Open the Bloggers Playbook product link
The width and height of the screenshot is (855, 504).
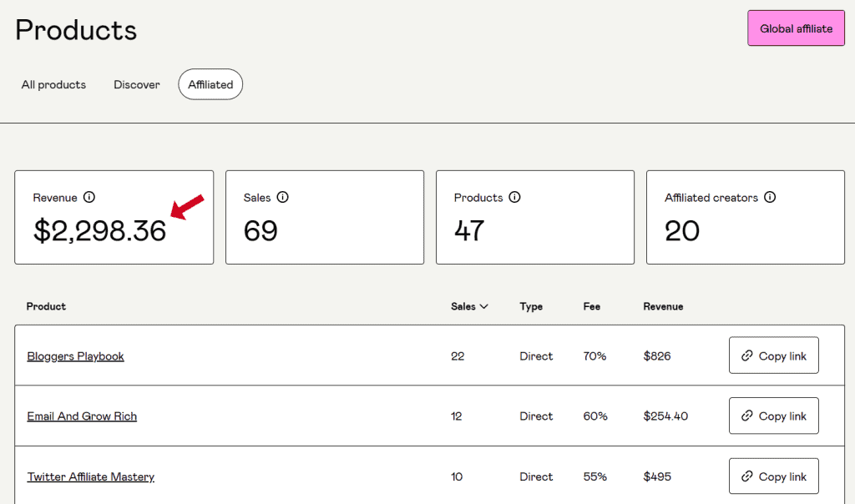tap(75, 355)
